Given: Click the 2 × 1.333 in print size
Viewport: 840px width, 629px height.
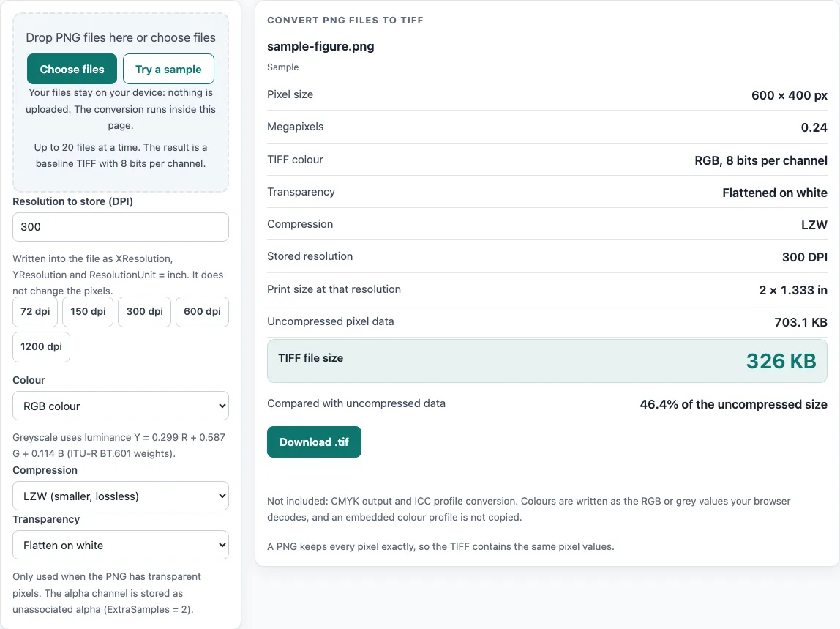Looking at the screenshot, I should coord(793,290).
